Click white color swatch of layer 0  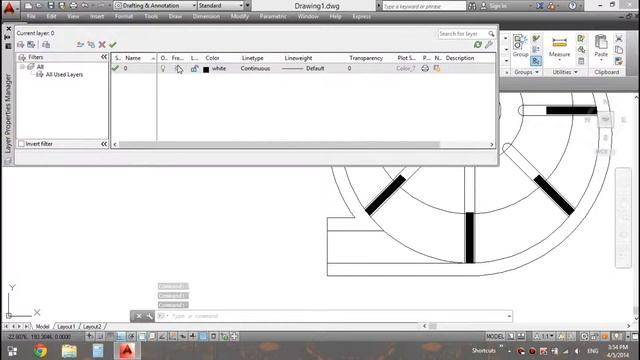pyautogui.click(x=206, y=69)
